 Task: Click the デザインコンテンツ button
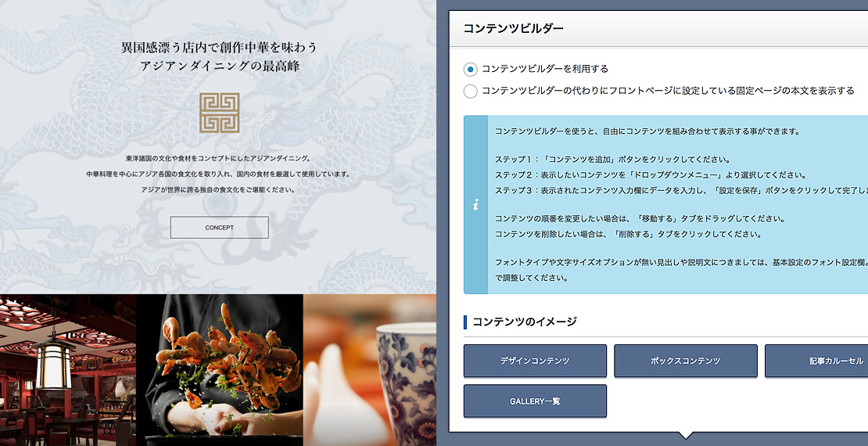[535, 361]
